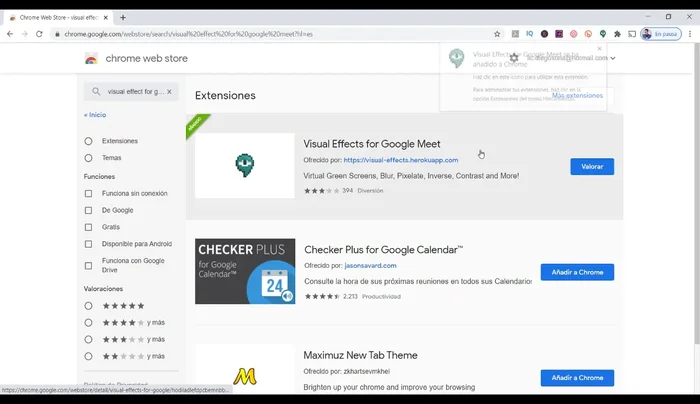
Task: Click the Diversión category label
Action: (370, 191)
